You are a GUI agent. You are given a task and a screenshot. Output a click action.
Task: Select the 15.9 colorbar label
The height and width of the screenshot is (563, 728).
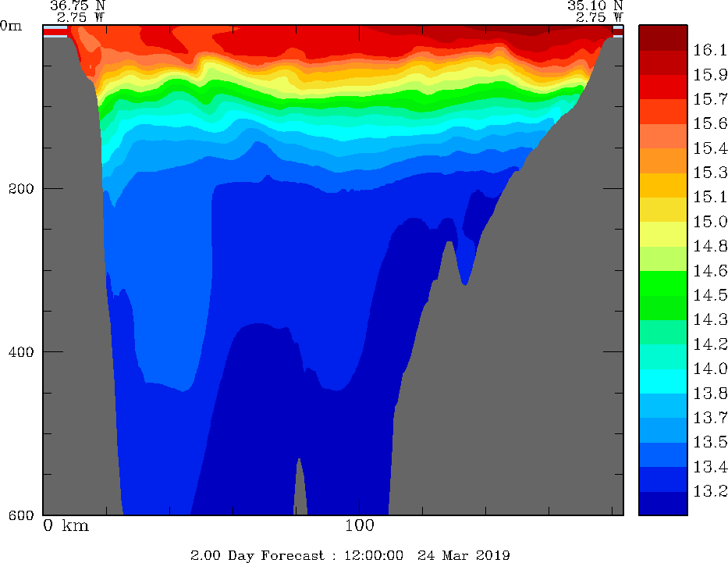(710, 75)
